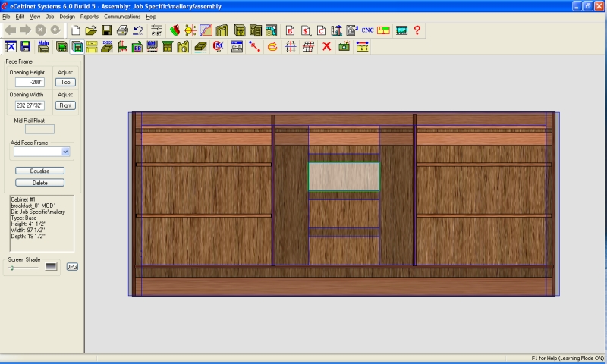Click the camera snapshot icon
This screenshot has height=364, width=607.
click(x=344, y=47)
